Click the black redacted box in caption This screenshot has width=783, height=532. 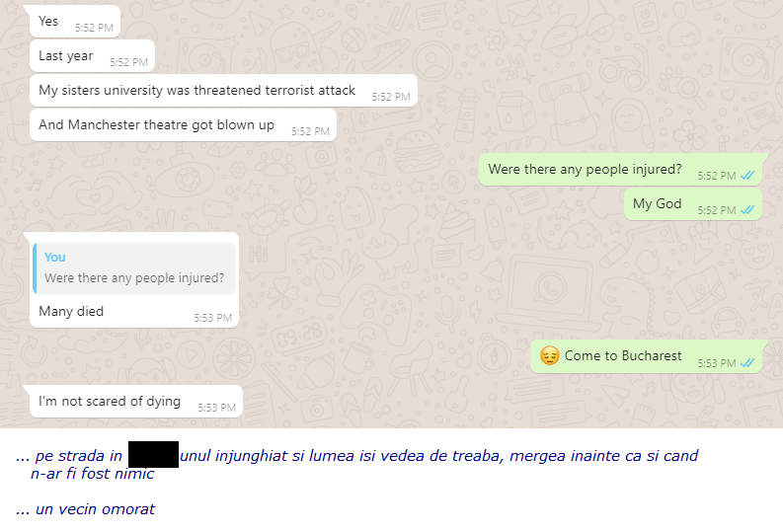[x=153, y=455]
